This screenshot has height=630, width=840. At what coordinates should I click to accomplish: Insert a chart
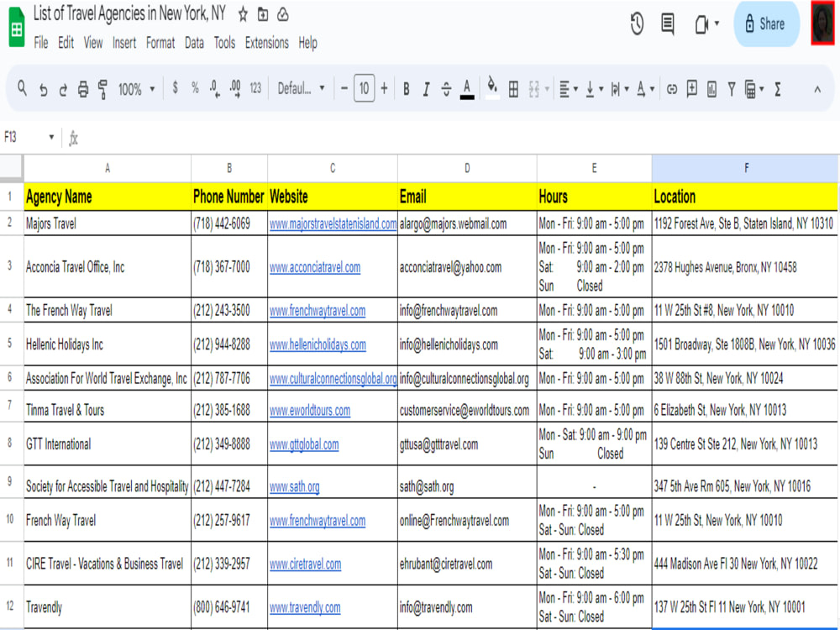click(x=712, y=89)
